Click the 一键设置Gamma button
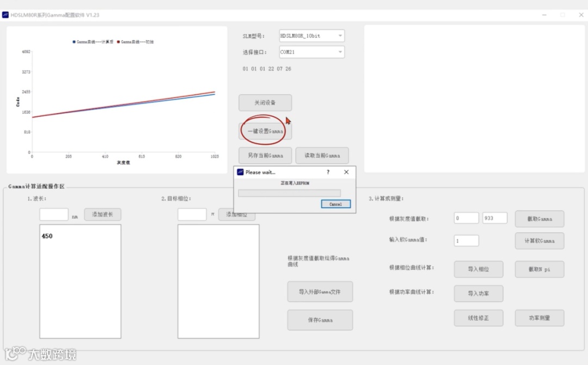 pyautogui.click(x=265, y=131)
